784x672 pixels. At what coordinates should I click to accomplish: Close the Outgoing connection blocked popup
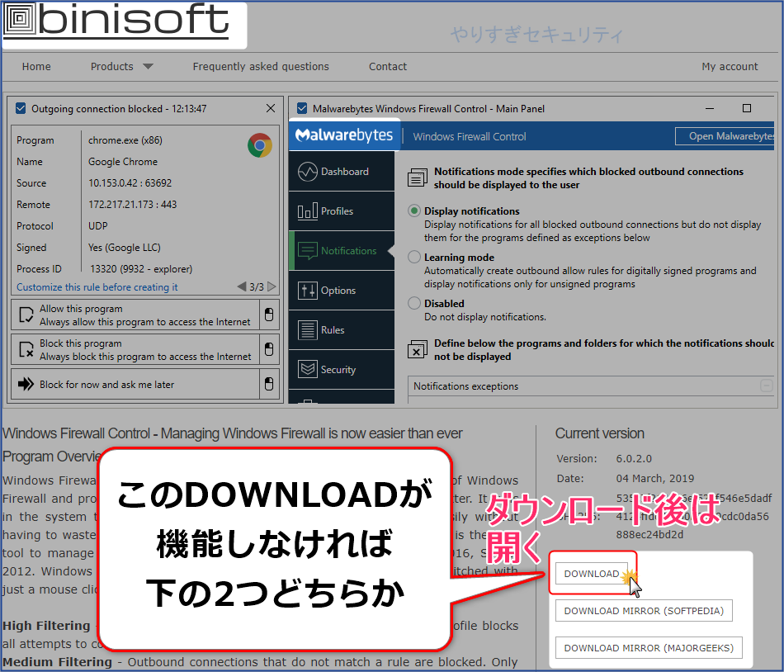click(271, 108)
